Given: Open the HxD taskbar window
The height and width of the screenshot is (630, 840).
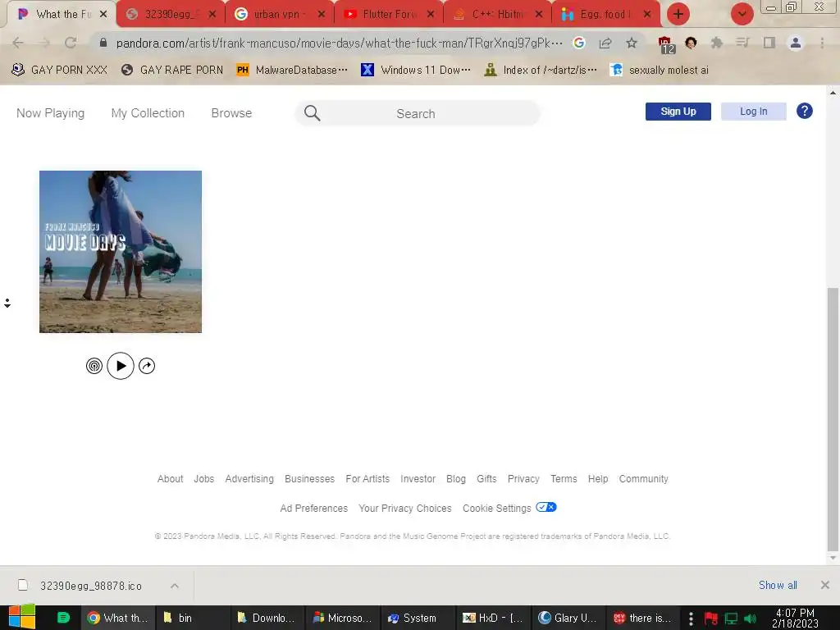Looking at the screenshot, I should pos(493,618).
